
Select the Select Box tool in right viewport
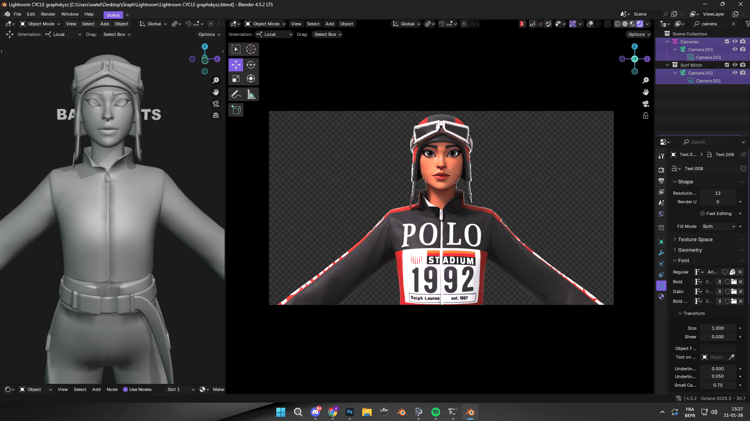point(236,49)
